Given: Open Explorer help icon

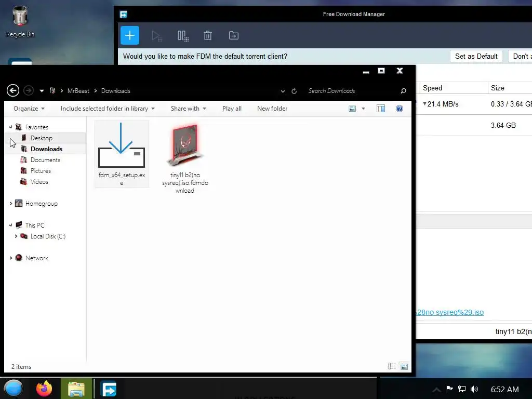Looking at the screenshot, I should pyautogui.click(x=400, y=109).
